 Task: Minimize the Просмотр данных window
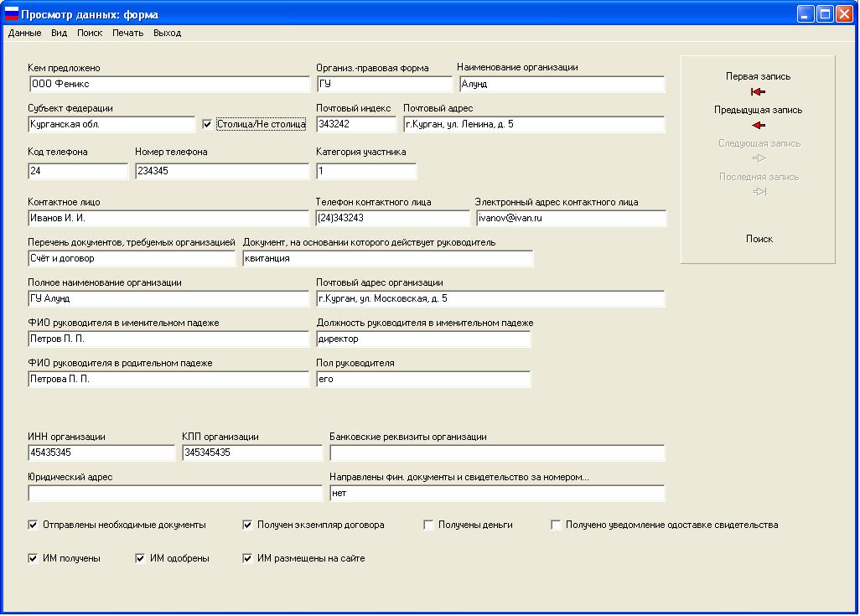806,13
